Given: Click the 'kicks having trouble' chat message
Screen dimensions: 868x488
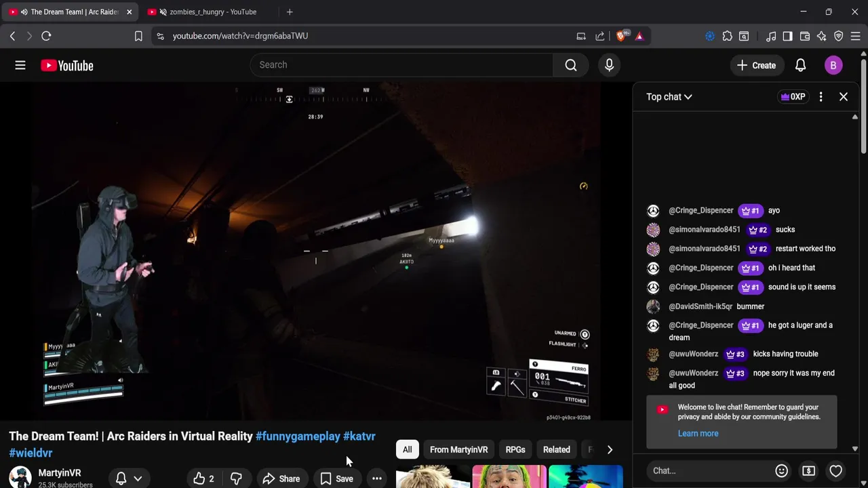Looking at the screenshot, I should 785,354.
